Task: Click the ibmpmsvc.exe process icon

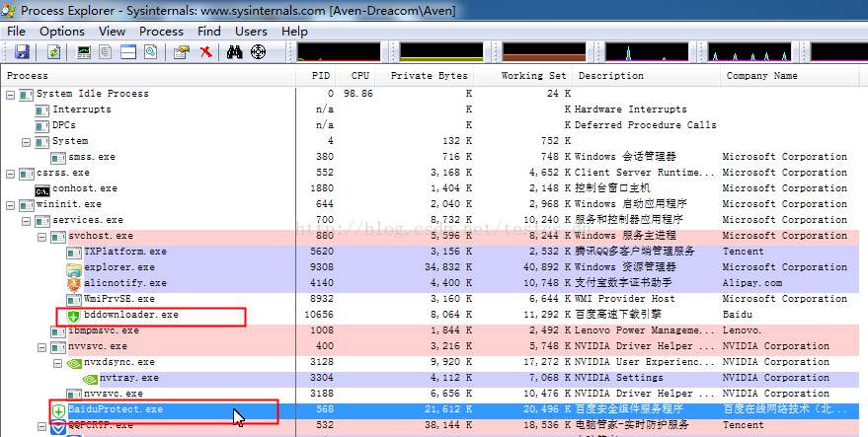Action: click(x=58, y=331)
